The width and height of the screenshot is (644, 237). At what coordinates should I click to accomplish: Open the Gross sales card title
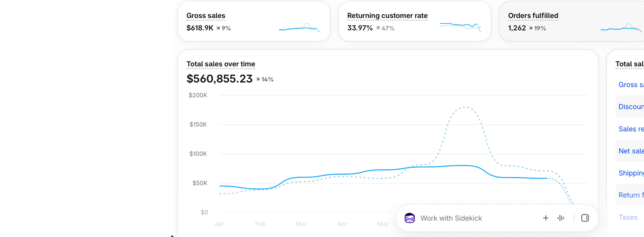206,16
